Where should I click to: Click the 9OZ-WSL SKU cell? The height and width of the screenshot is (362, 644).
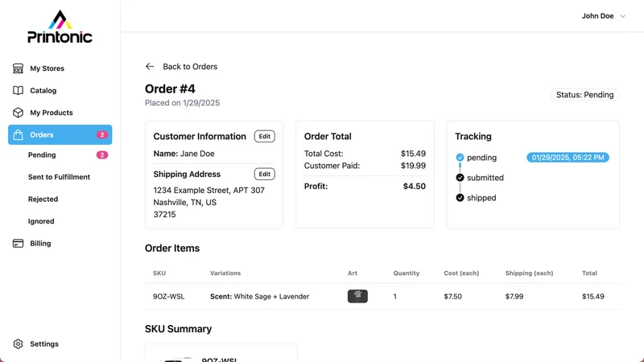169,296
